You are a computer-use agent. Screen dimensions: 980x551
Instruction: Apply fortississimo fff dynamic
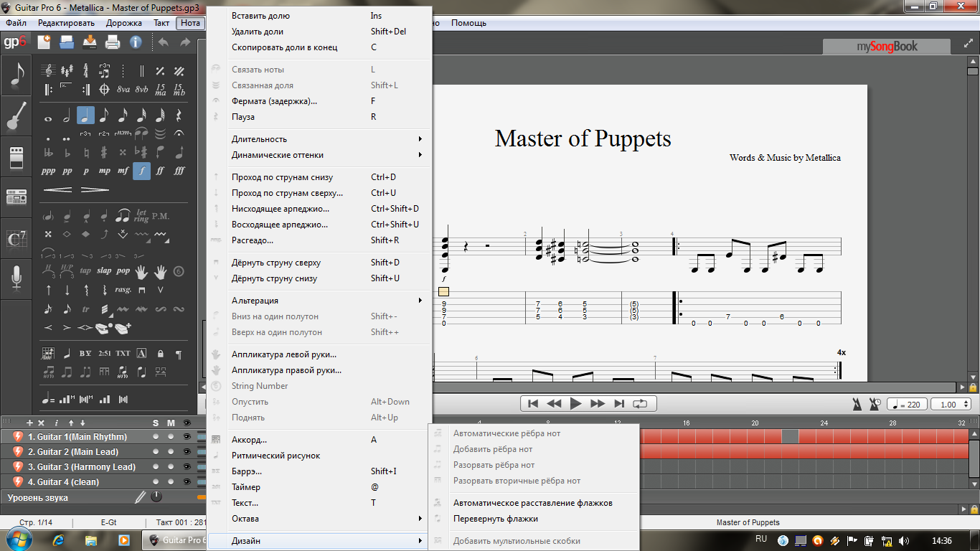click(x=179, y=171)
